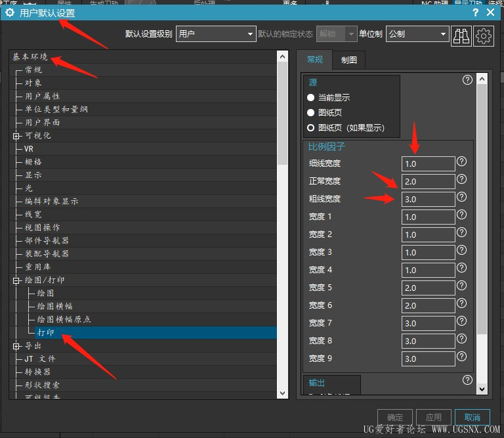504x438 pixels.
Task: Expand the 导出 tree node
Action: 16,346
